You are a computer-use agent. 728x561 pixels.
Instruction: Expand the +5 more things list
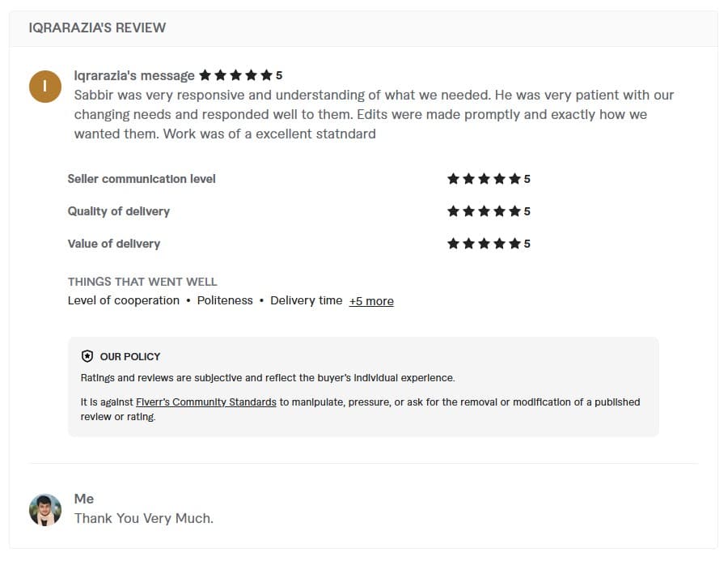371,301
